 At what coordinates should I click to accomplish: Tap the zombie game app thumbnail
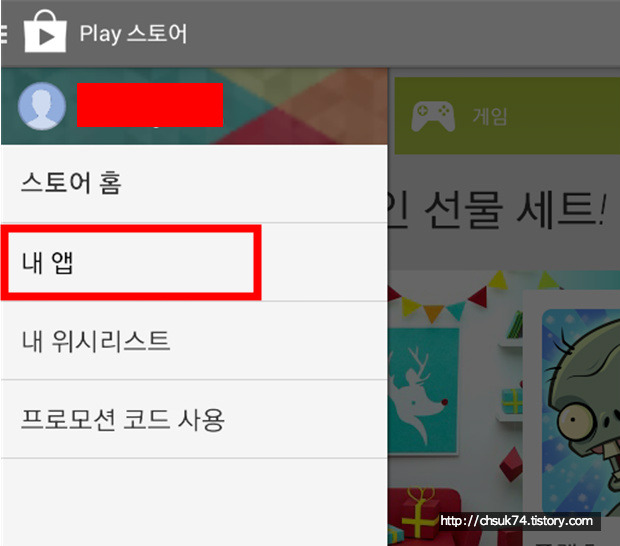(x=581, y=412)
